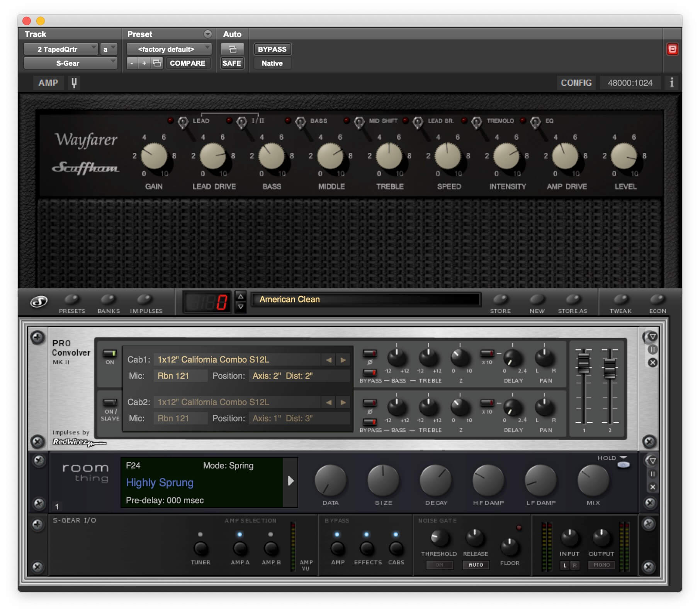Click the American Clean preset name field
Image resolution: width=700 pixels, height=613 pixels.
pyautogui.click(x=365, y=300)
